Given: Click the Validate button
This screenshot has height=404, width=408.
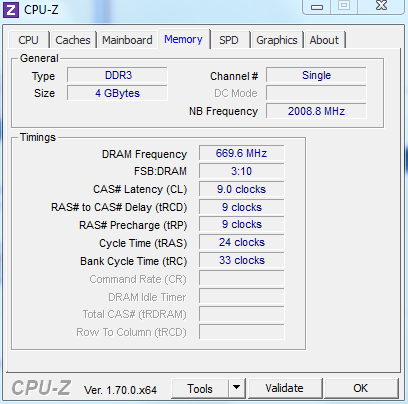Looking at the screenshot, I should point(284,388).
